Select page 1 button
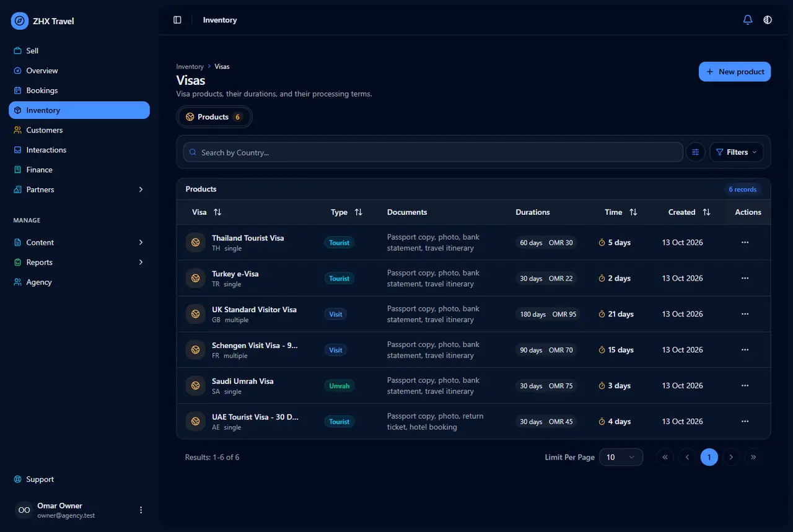 pyautogui.click(x=709, y=457)
